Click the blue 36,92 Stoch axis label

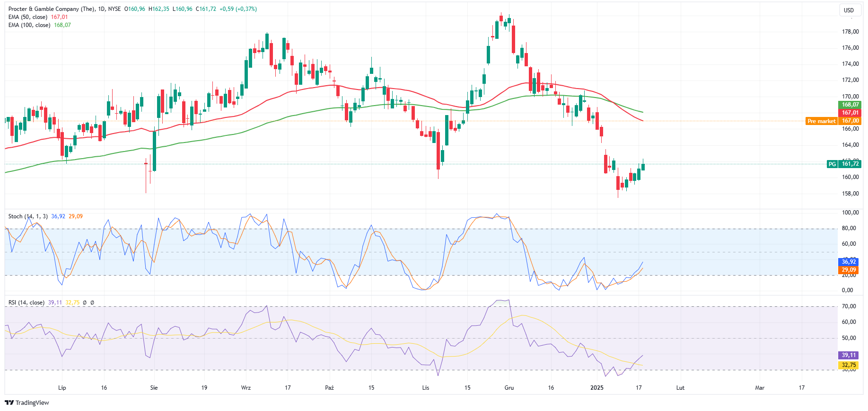point(849,262)
